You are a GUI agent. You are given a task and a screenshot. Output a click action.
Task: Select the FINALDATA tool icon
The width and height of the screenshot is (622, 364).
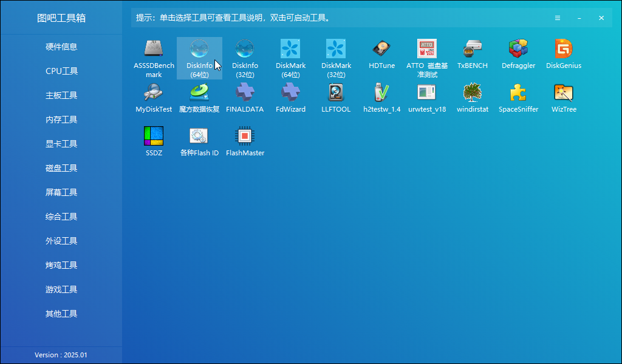pyautogui.click(x=245, y=92)
